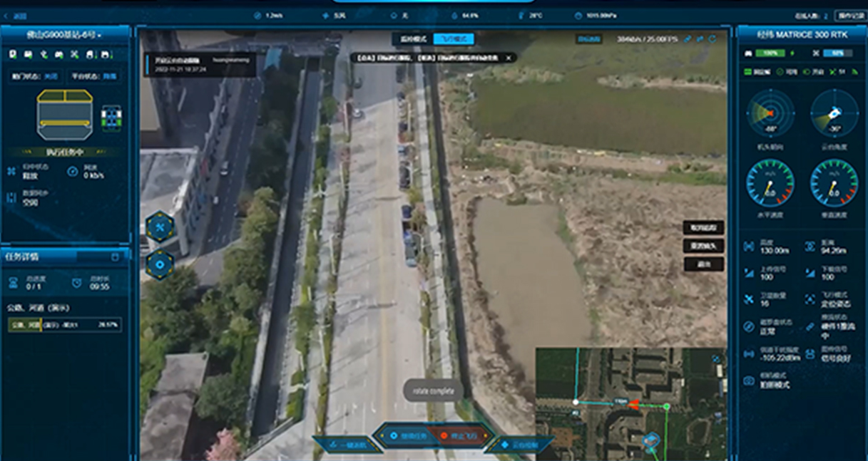Toggle the task details panel window icon
Viewport: 868px width, 461px height.
(x=115, y=257)
